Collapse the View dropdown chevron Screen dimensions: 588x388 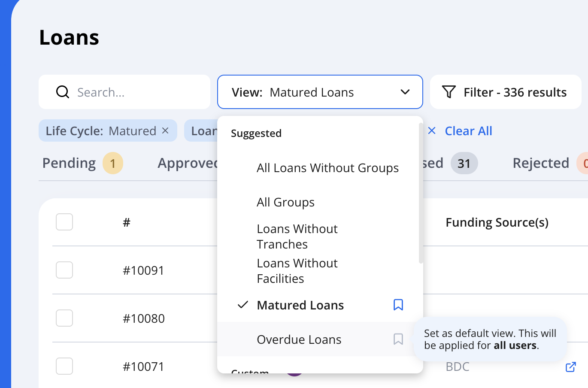[405, 92]
